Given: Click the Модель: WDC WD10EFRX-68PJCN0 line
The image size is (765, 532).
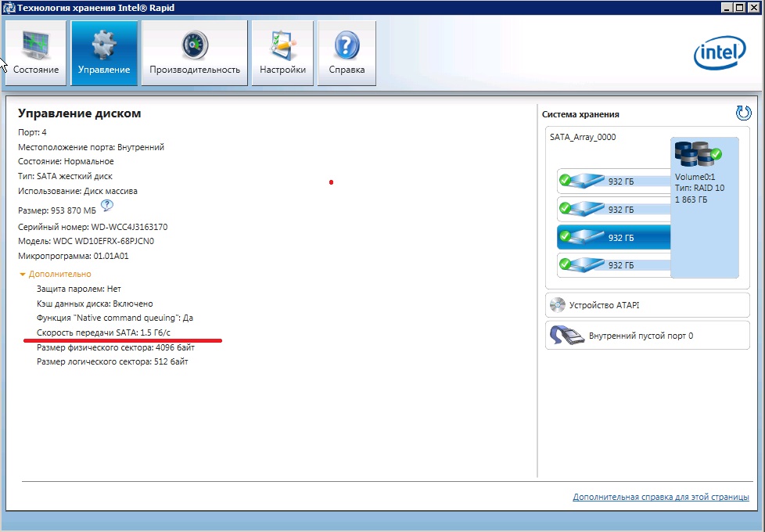Looking at the screenshot, I should tap(86, 241).
